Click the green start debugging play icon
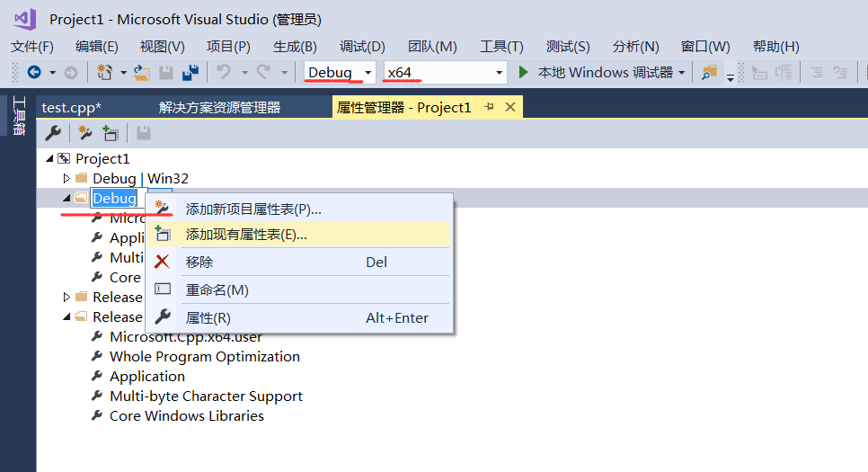 click(x=523, y=72)
